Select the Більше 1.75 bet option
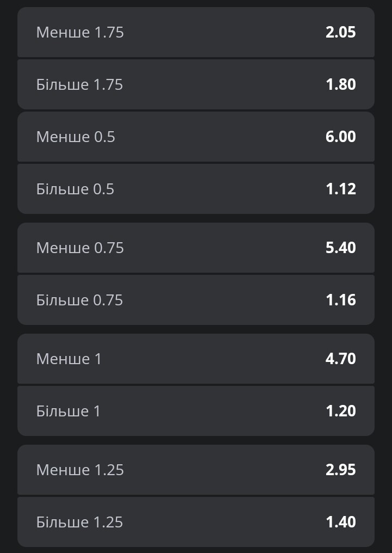 [x=196, y=84]
